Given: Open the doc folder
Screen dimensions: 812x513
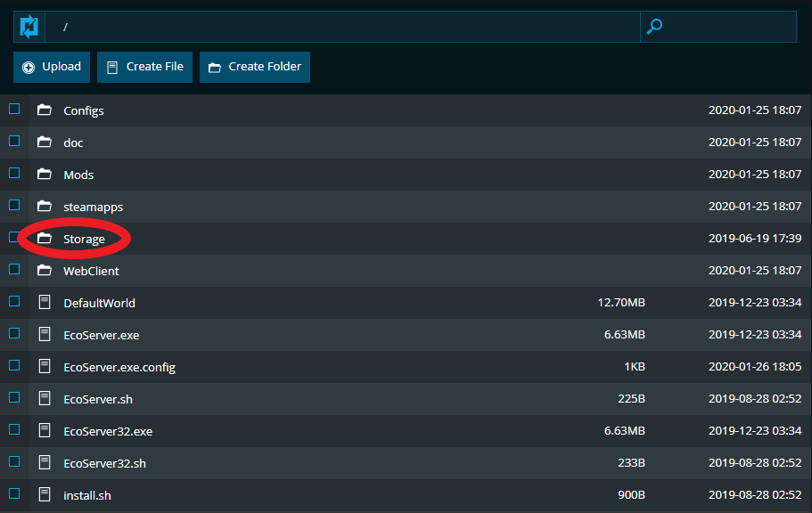Looking at the screenshot, I should [73, 142].
